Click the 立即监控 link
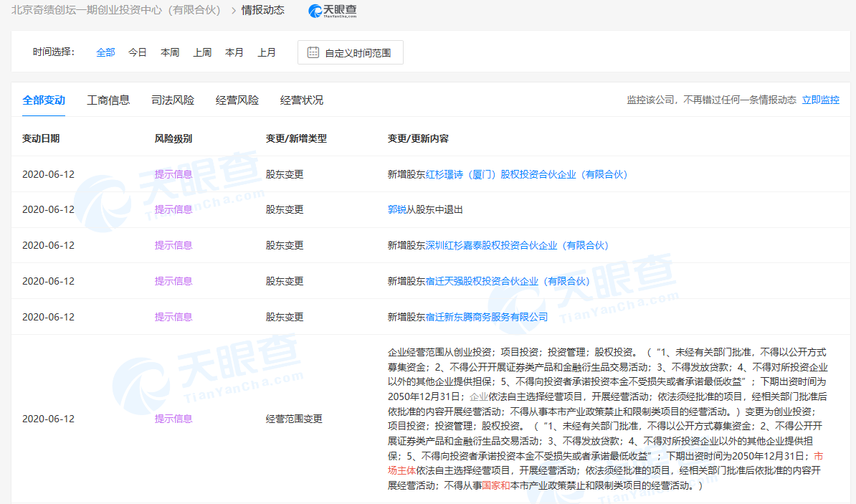The height and width of the screenshot is (504, 856). (820, 100)
